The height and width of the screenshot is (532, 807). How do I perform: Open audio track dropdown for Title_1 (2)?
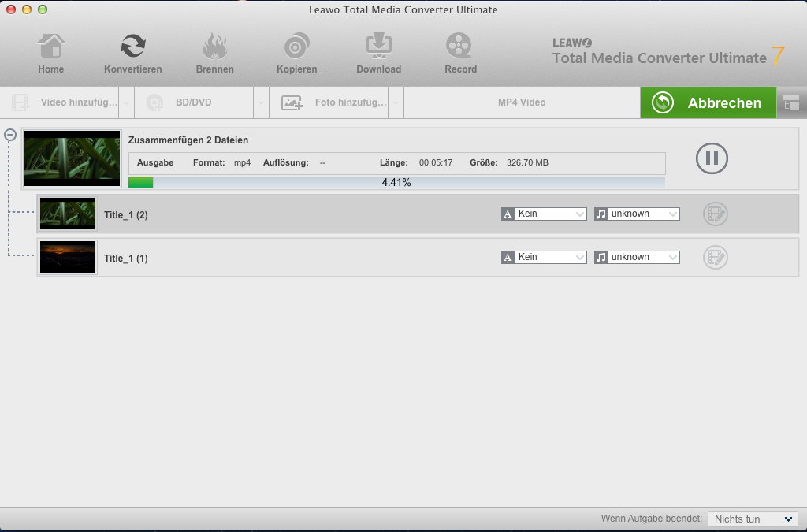[637, 214]
